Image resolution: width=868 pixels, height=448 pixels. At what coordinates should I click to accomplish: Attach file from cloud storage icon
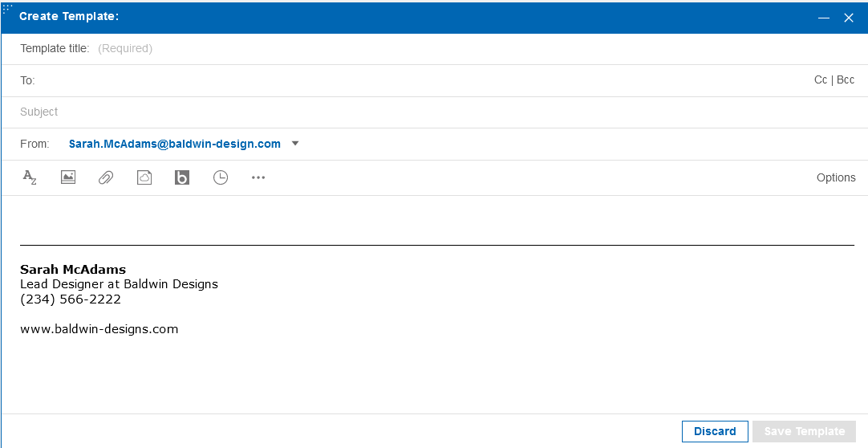coord(144,177)
